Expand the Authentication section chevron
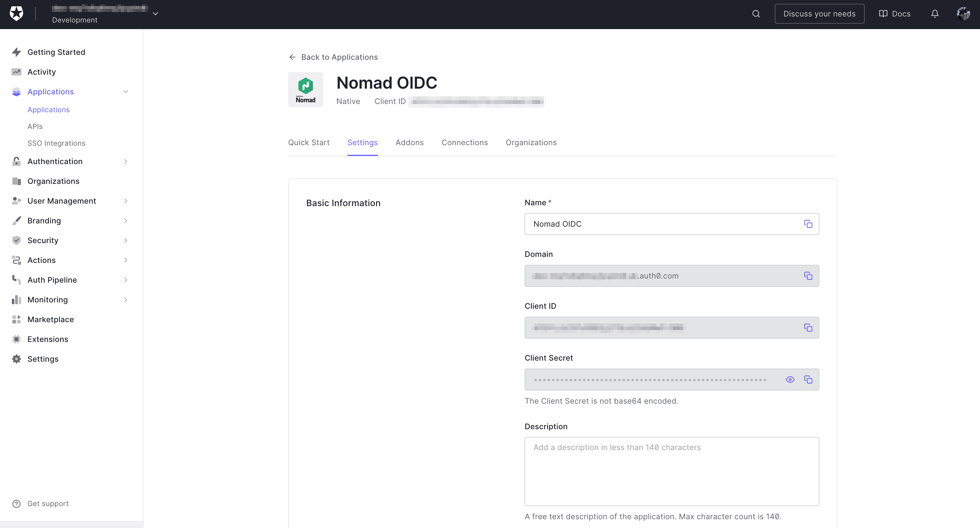The width and height of the screenshot is (980, 528). click(126, 161)
